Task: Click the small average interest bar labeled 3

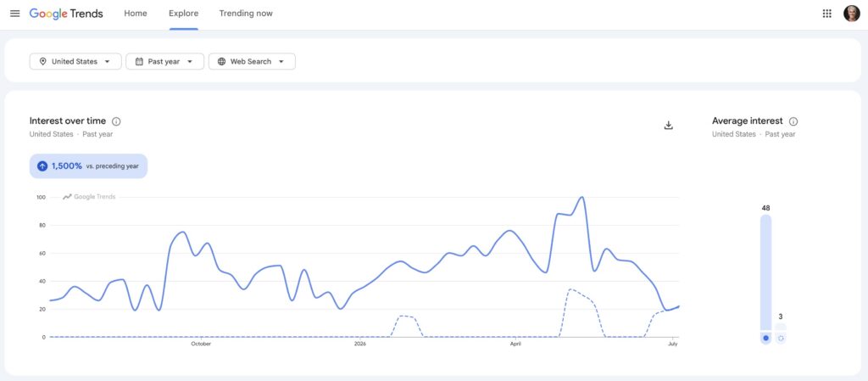Action: click(781, 327)
